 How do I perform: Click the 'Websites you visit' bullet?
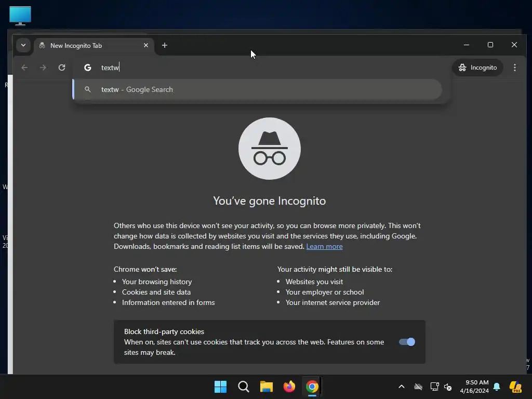pyautogui.click(x=314, y=282)
